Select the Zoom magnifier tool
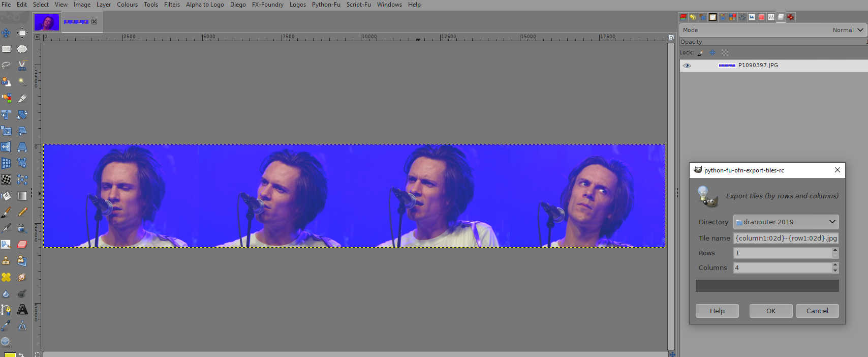The image size is (868, 357). (x=6, y=341)
